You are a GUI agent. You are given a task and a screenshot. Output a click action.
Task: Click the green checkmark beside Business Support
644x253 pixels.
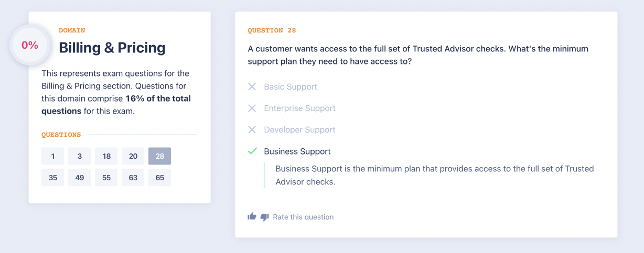[x=252, y=151]
